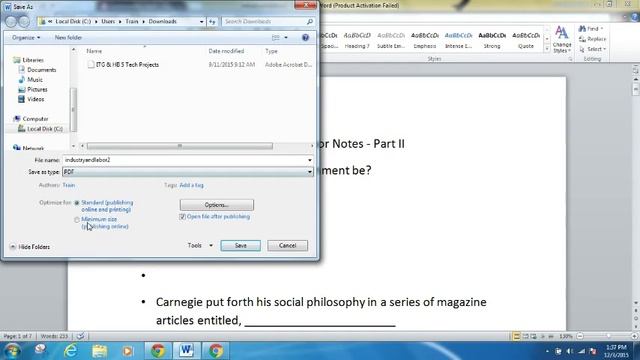Image resolution: width=640 pixels, height=360 pixels.
Task: Click the Word proofing status icon
Action: point(80,336)
